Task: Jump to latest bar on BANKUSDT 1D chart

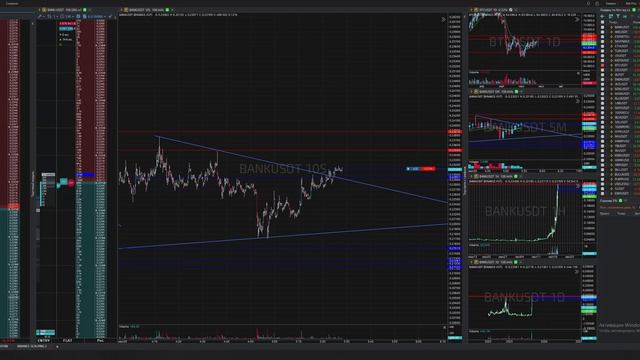Action: click(577, 271)
